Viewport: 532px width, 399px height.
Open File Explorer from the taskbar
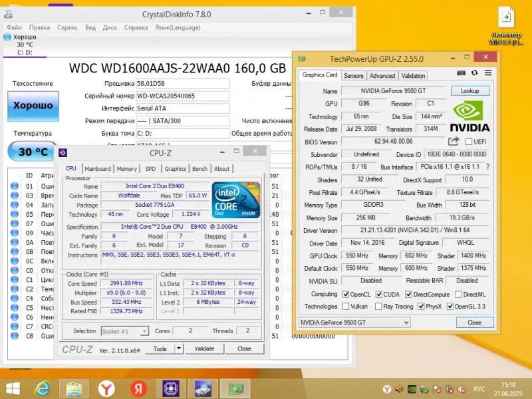pos(74,389)
